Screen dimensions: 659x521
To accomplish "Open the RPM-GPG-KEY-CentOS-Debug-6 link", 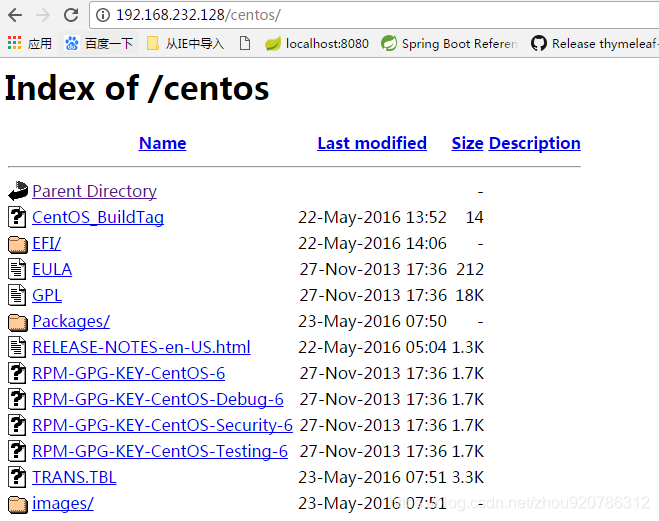I will pos(158,400).
